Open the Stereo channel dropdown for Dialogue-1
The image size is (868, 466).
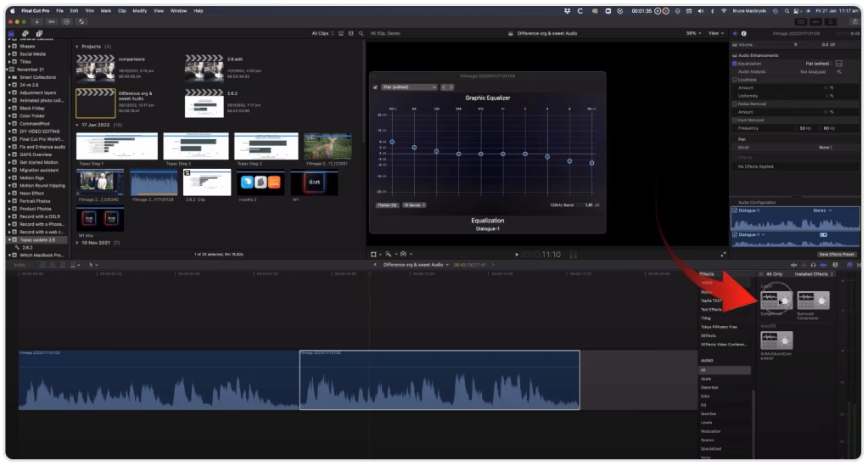(x=822, y=211)
